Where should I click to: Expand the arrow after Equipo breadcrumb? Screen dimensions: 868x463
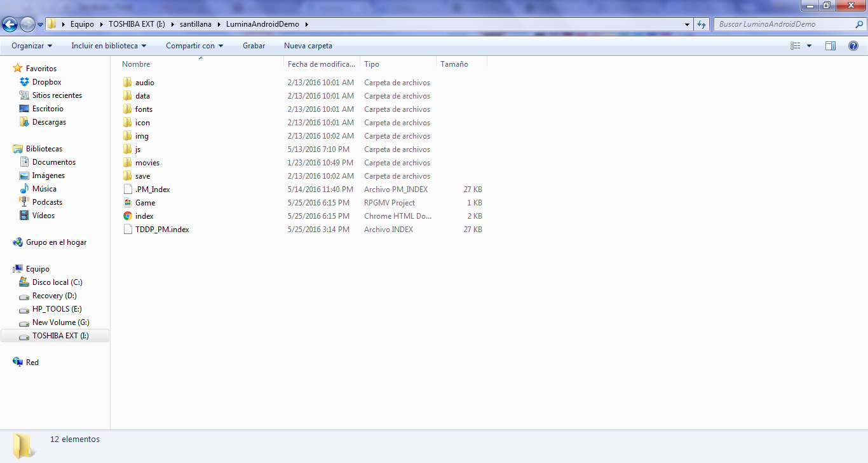[x=101, y=24]
